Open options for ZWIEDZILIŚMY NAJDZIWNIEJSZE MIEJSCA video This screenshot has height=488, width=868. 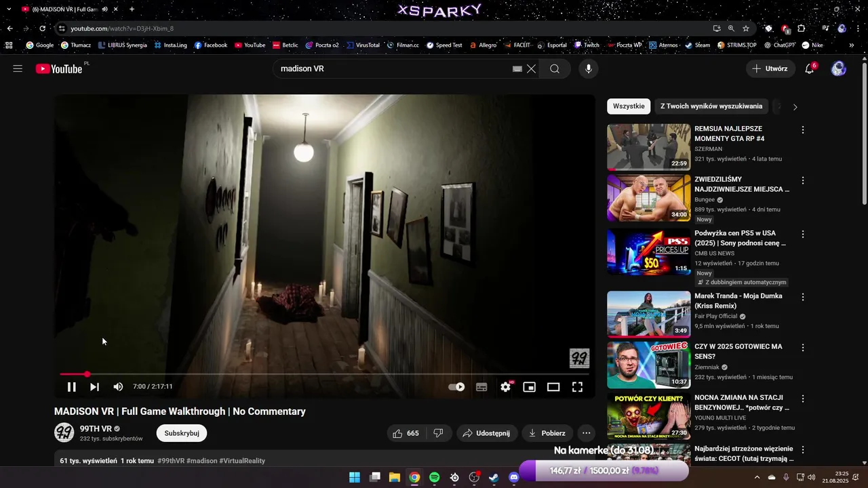coord(803,180)
